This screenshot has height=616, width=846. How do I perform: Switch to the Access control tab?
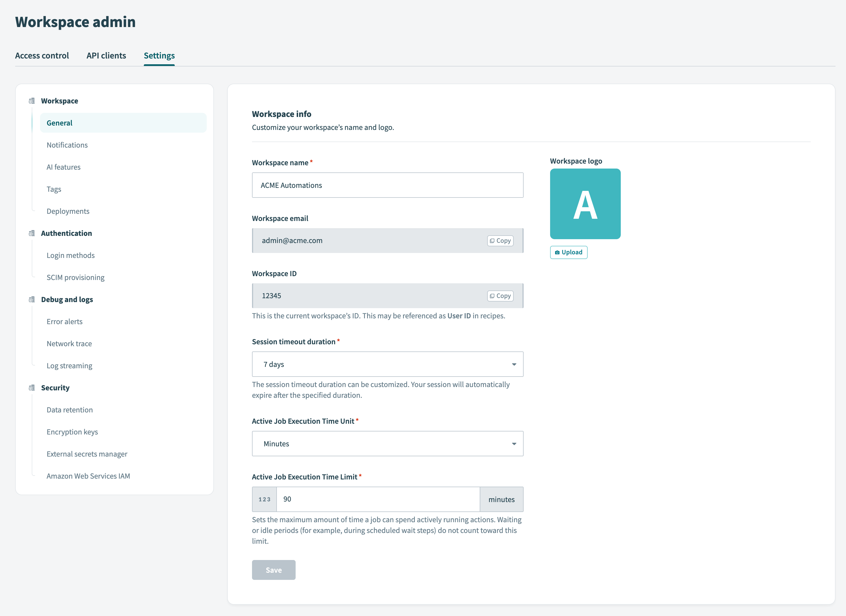[42, 55]
